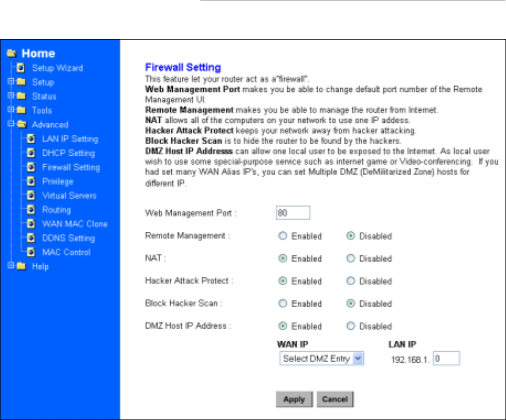This screenshot has height=420, width=506.
Task: Open the Home link
Action: point(39,53)
